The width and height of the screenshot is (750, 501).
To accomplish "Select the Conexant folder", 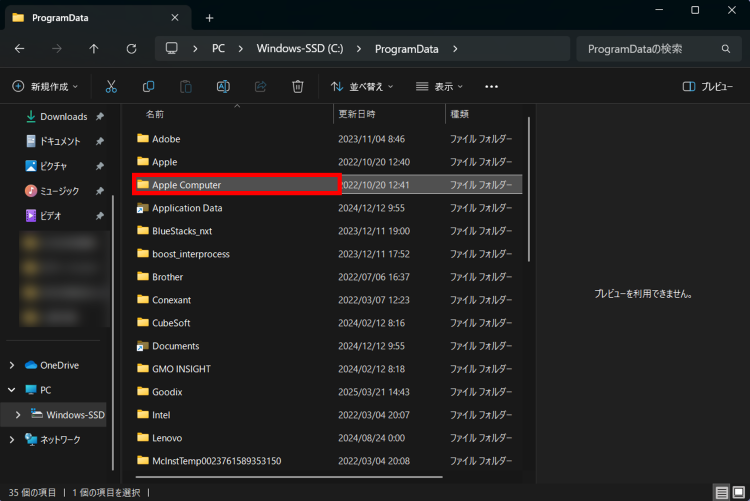I will click(x=327, y=300).
